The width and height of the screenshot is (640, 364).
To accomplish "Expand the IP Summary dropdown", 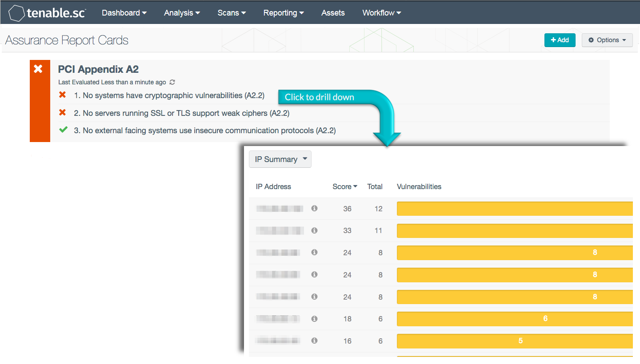I will click(280, 159).
